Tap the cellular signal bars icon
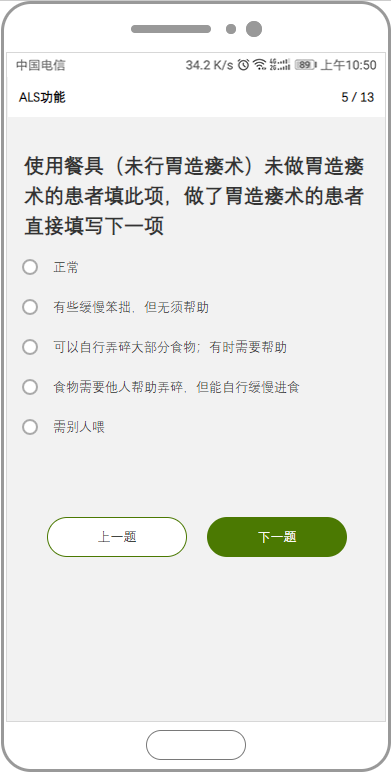 [x=280, y=65]
